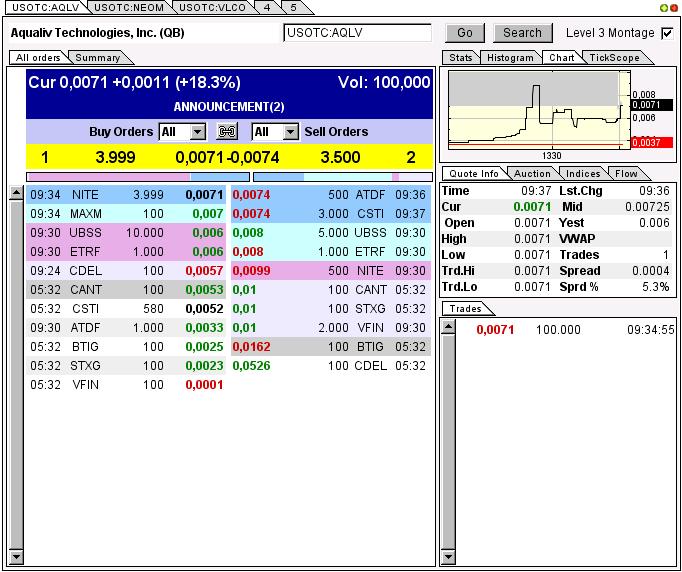Switch to the USOTC:NEOM tab
The image size is (682, 572).
click(x=129, y=7)
